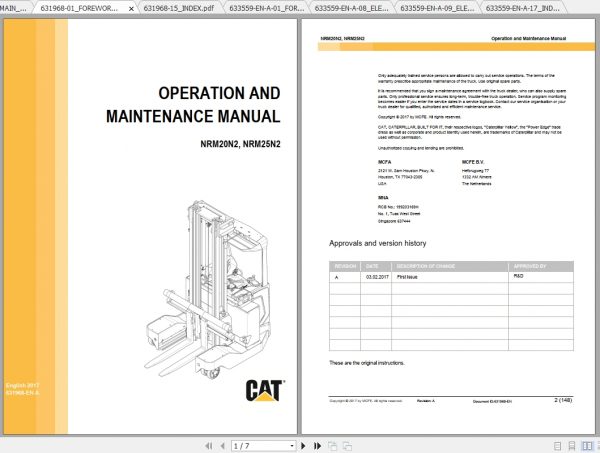Click the previous view icon
Image resolution: width=600 pixels, height=453 pixels.
click(333, 446)
